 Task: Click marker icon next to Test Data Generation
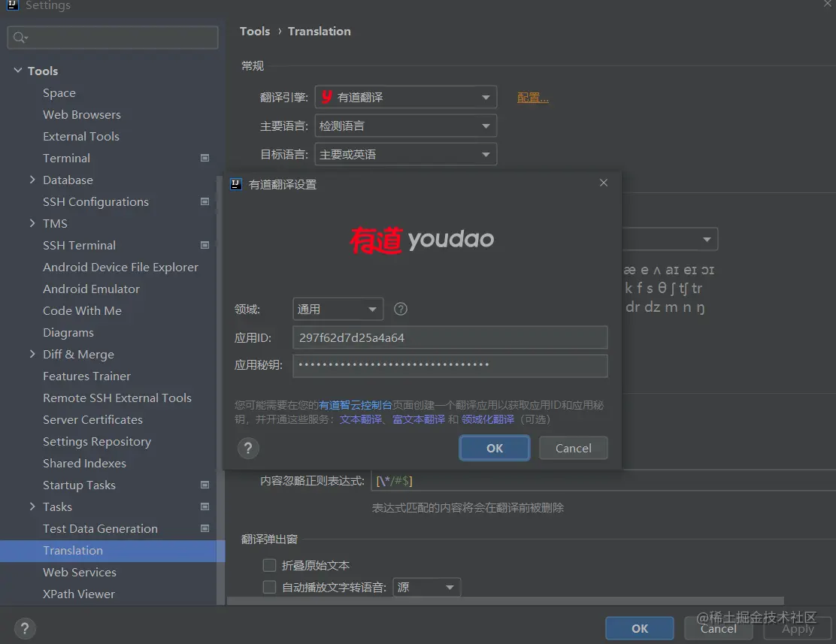(x=204, y=528)
